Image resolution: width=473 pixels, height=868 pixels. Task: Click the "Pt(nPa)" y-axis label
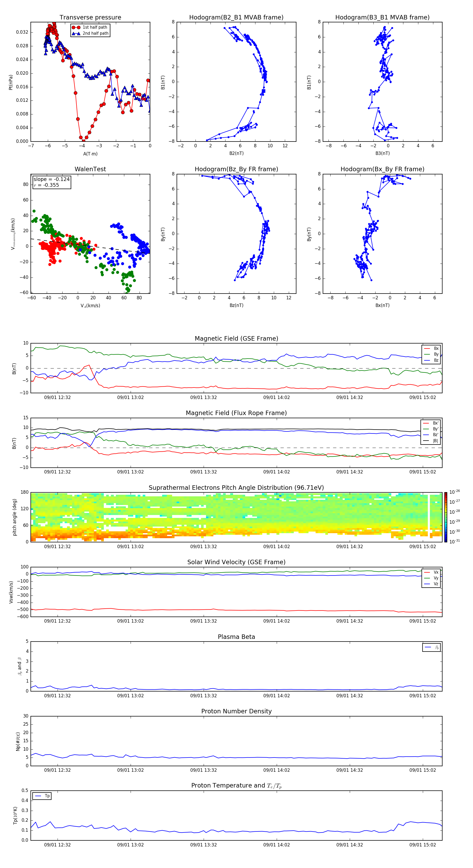point(11,82)
